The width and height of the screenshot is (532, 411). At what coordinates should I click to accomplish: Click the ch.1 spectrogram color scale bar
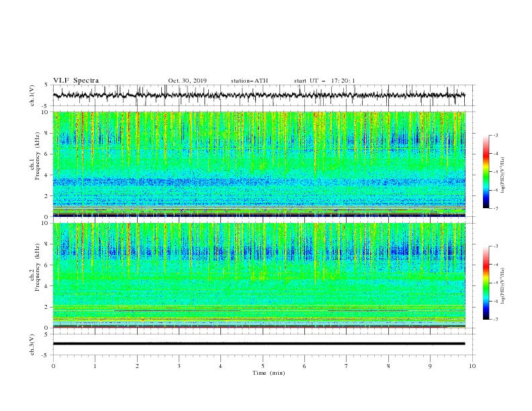[x=486, y=172]
